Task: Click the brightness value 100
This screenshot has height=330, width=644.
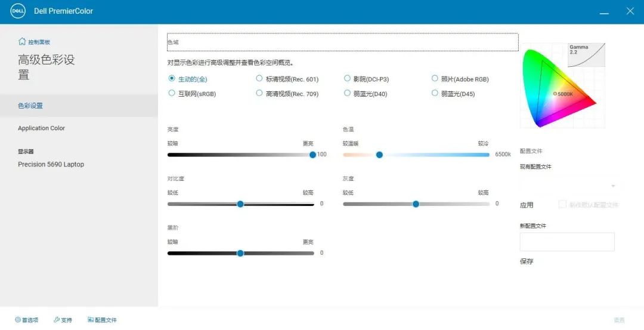Action: coord(321,155)
